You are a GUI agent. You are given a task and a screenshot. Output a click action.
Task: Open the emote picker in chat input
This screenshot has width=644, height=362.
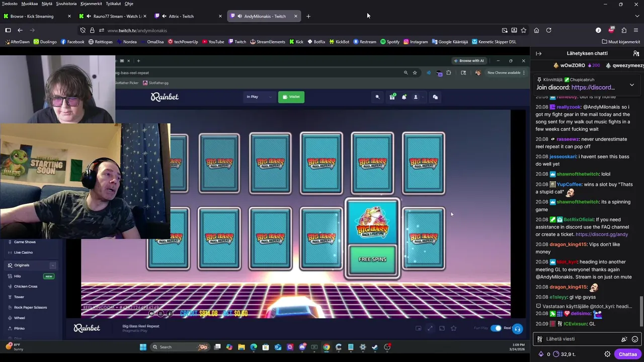click(x=635, y=339)
